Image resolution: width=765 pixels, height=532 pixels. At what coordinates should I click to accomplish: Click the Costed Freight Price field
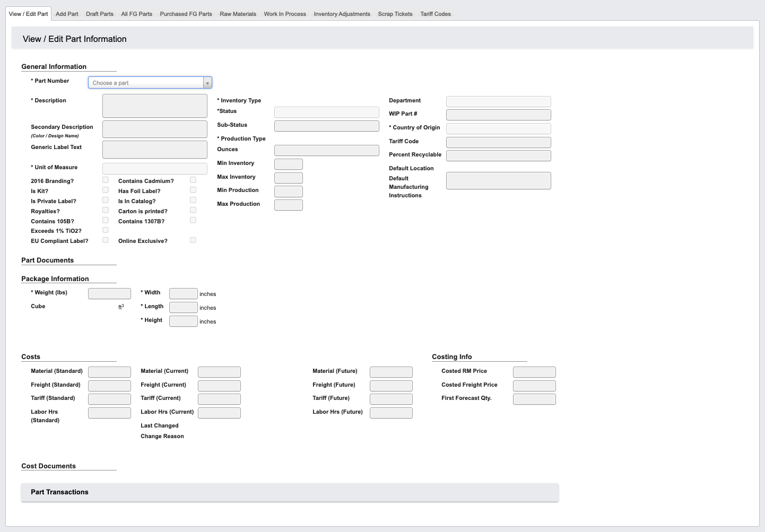tap(534, 386)
